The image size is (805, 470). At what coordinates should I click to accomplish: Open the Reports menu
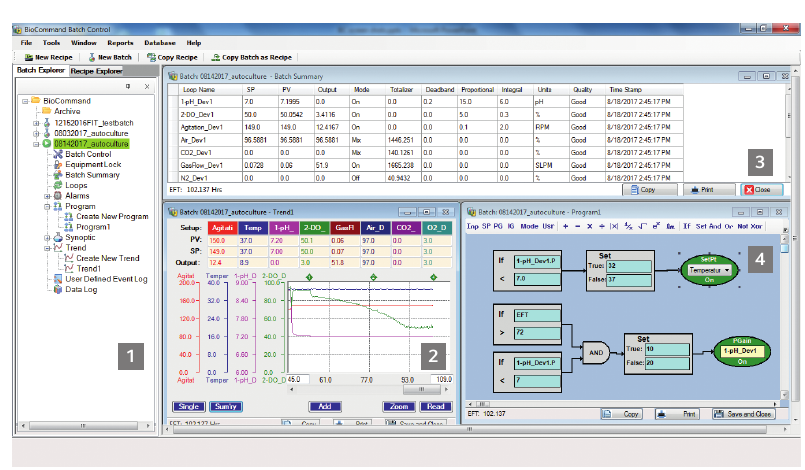pyautogui.click(x=120, y=43)
